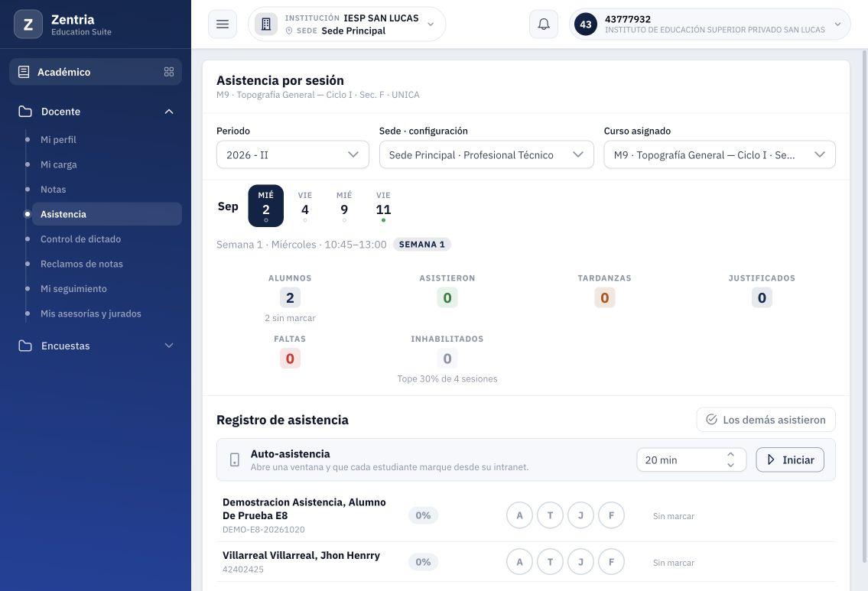Open the Sede configuración dropdown

click(x=486, y=155)
